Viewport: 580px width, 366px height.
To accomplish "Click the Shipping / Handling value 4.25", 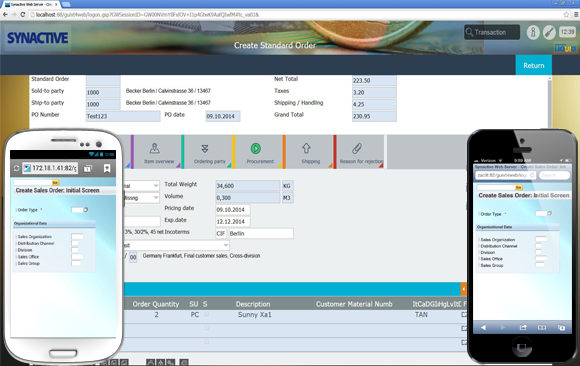I will coord(374,104).
